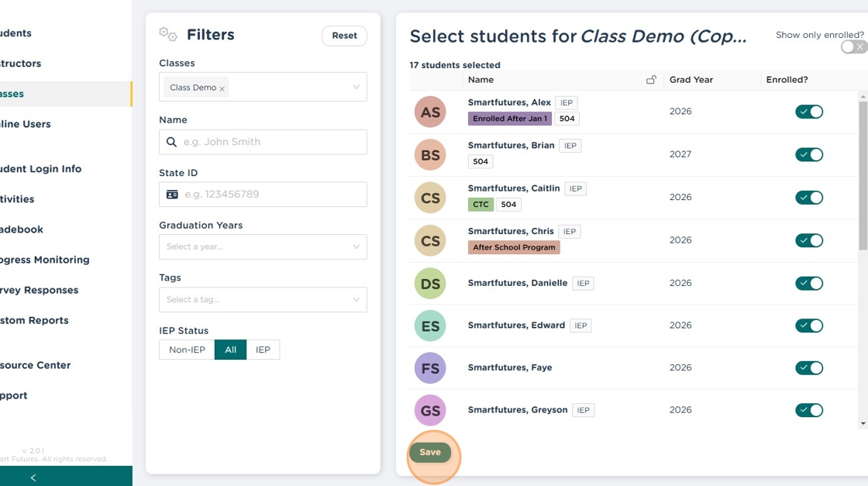868x486 pixels.
Task: Select the IEP status filter option
Action: 263,350
